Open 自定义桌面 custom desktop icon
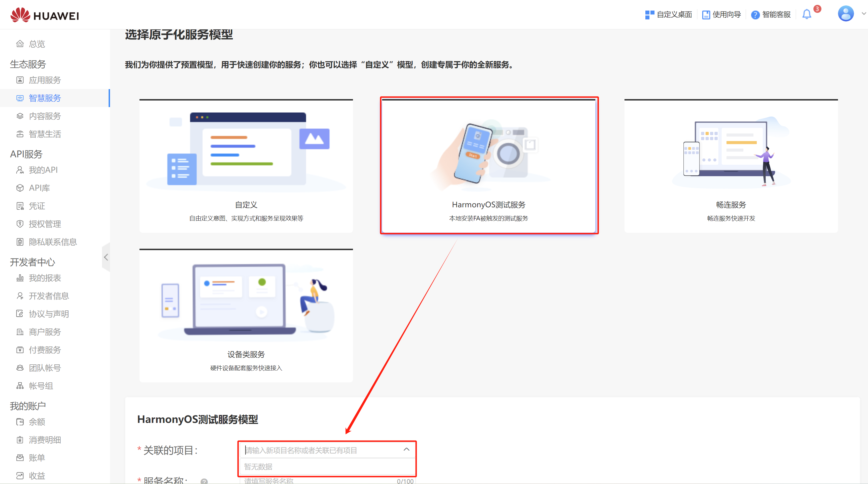This screenshot has height=484, width=868. pyautogui.click(x=649, y=15)
